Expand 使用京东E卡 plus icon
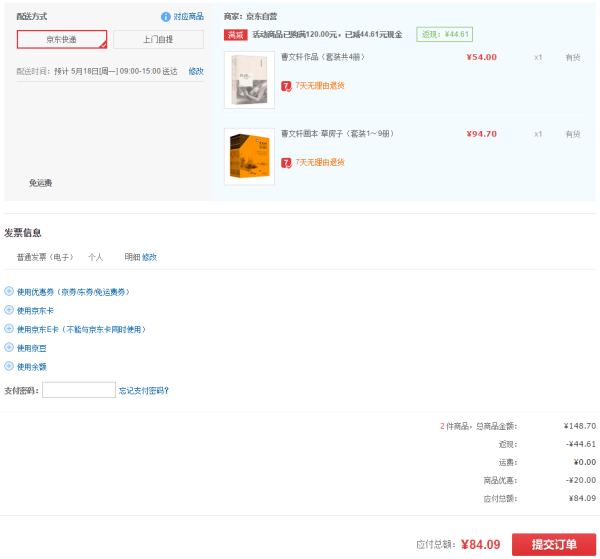The width and height of the screenshot is (600, 559). tap(9, 329)
